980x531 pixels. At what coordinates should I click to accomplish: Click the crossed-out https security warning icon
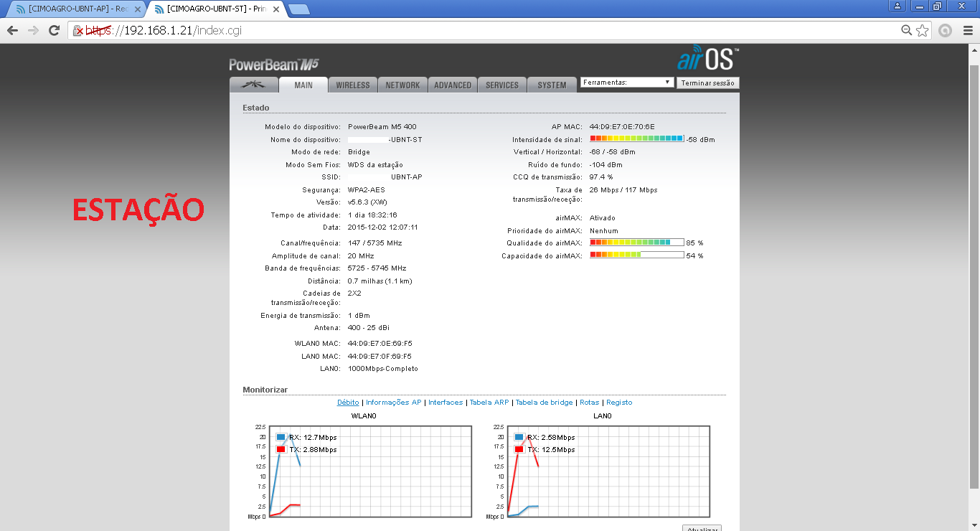[79, 30]
